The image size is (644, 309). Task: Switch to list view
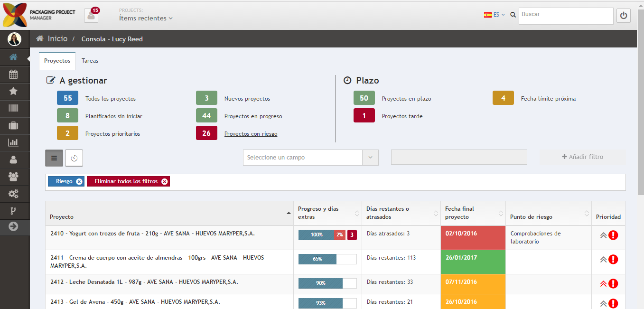(x=54, y=158)
